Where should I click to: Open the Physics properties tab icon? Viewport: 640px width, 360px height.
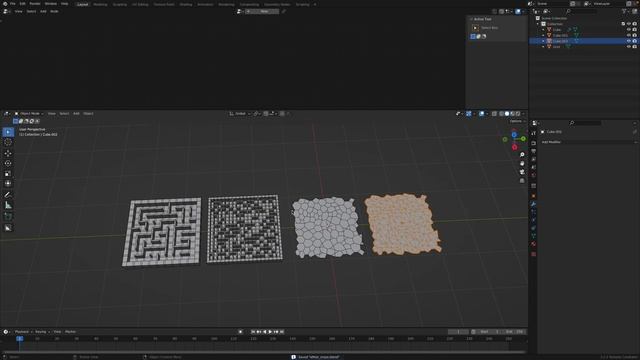[533, 220]
